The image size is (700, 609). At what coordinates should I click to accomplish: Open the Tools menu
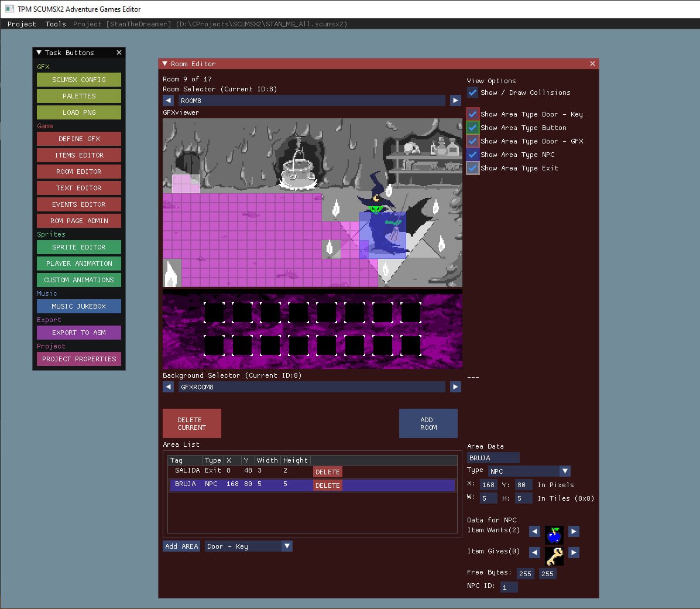(56, 24)
